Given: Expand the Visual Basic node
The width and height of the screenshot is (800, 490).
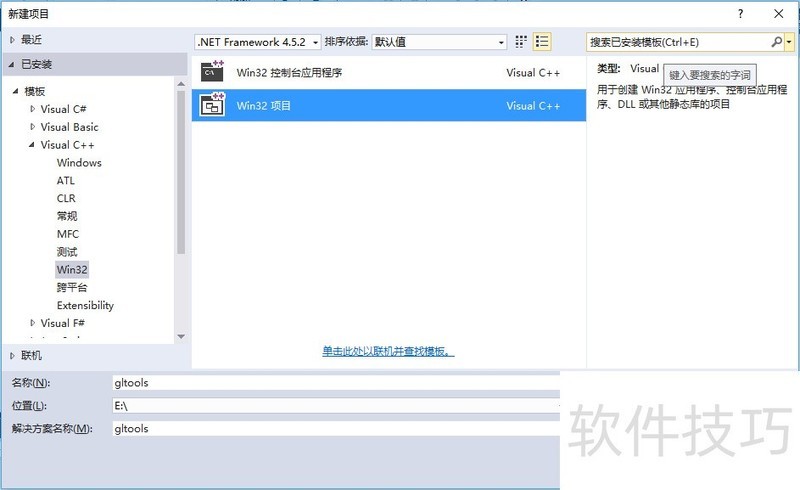Looking at the screenshot, I should coord(33,127).
